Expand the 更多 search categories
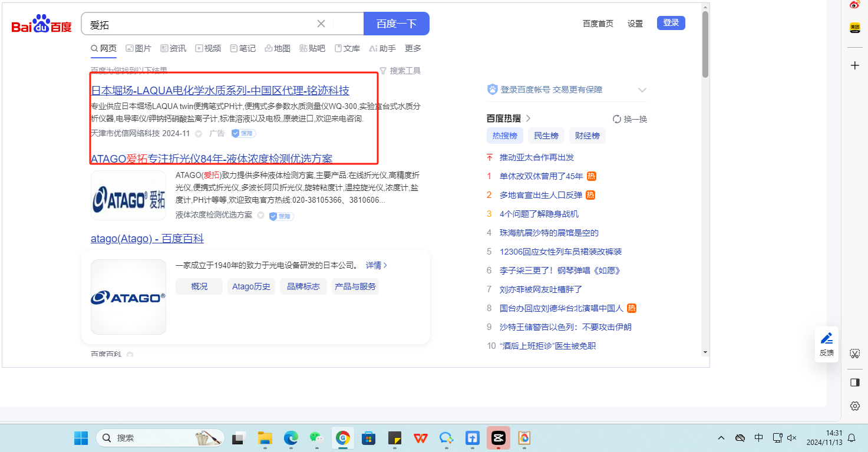This screenshot has width=868, height=452. [x=413, y=48]
